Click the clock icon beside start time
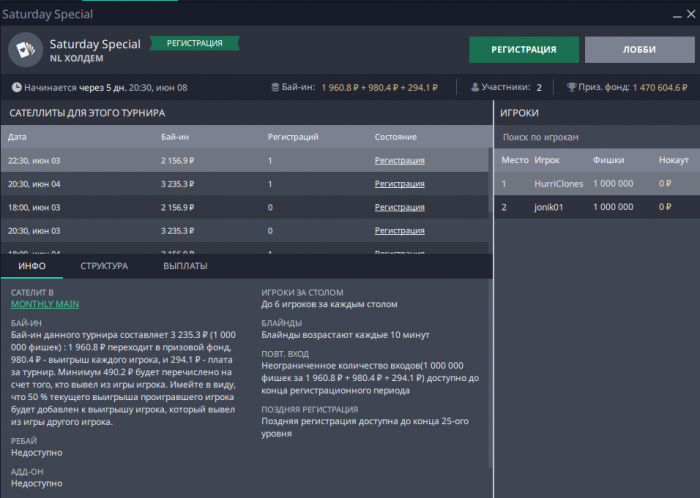Screen dimensions: 700x498 [x=15, y=88]
